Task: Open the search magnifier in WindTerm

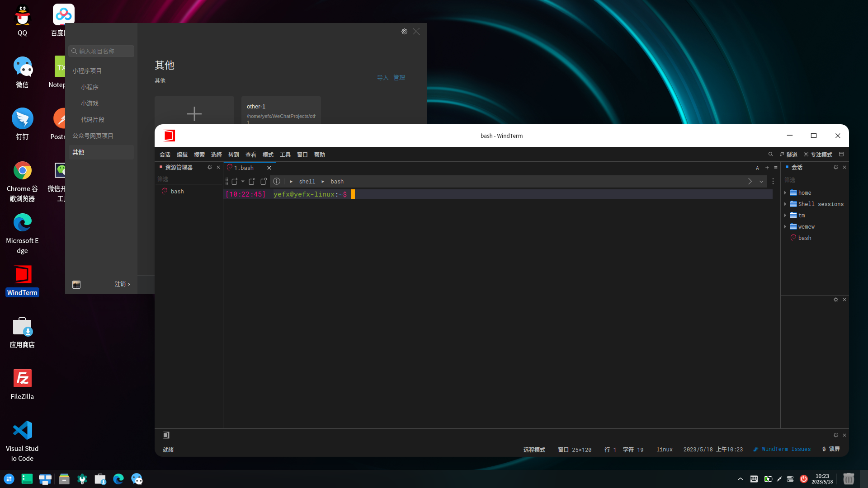Action: pyautogui.click(x=770, y=155)
